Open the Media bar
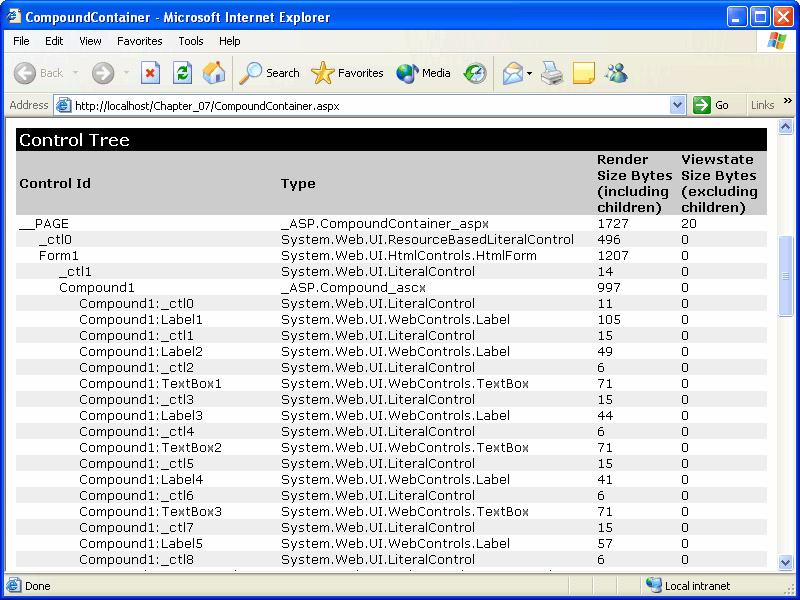The height and width of the screenshot is (600, 800). (423, 73)
